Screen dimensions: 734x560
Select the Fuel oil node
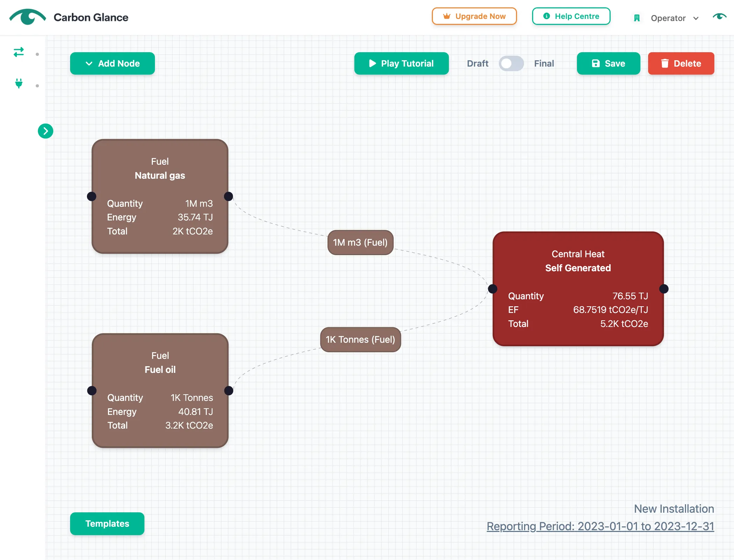(x=160, y=390)
